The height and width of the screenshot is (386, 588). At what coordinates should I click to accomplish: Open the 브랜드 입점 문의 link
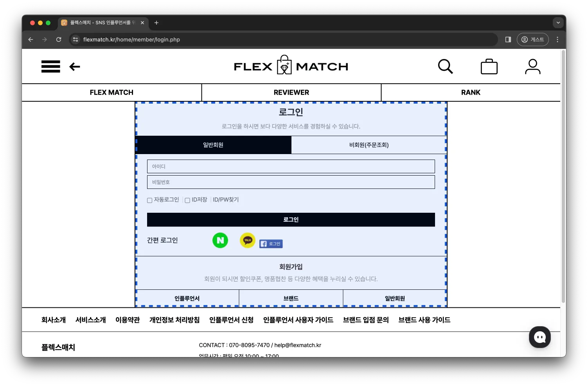[x=366, y=320]
